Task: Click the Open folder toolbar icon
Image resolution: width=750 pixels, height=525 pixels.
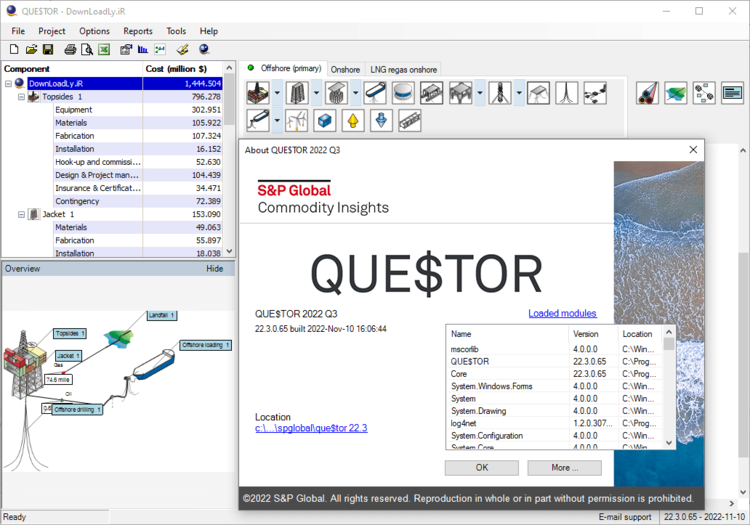Action: (31, 49)
